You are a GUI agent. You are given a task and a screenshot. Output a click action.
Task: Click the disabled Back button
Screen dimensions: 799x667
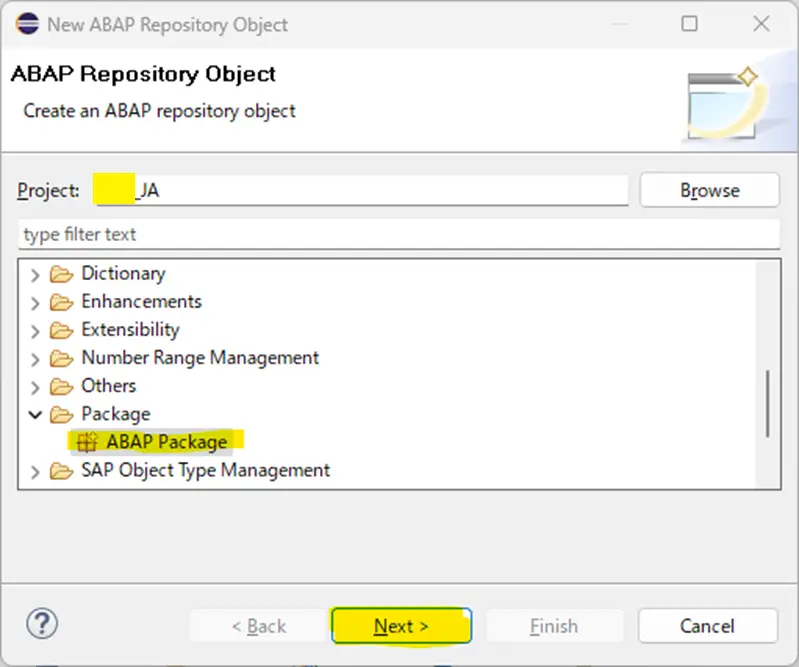coord(259,625)
